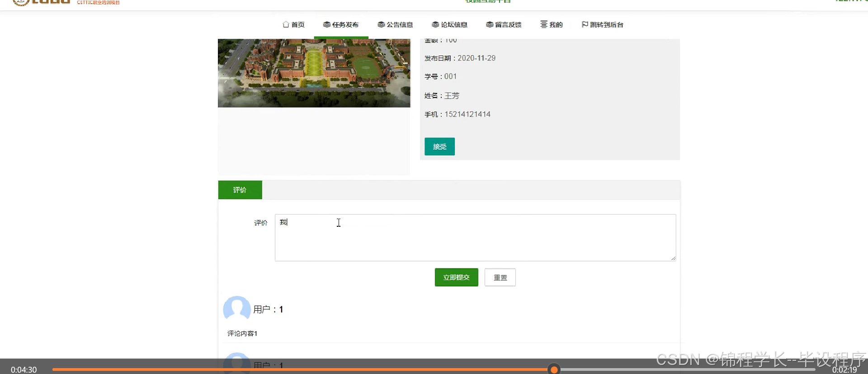Click avatar of 用户：1 above 评论内容1

(x=237, y=309)
